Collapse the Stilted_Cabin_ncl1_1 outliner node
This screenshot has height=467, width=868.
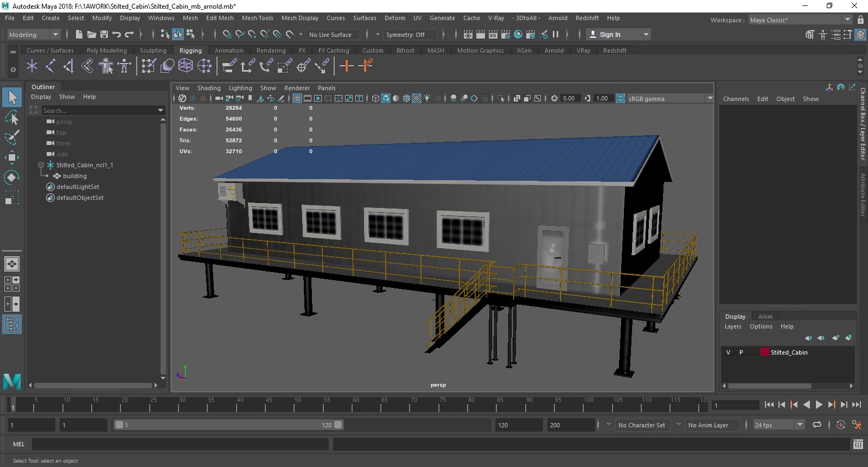coord(41,165)
